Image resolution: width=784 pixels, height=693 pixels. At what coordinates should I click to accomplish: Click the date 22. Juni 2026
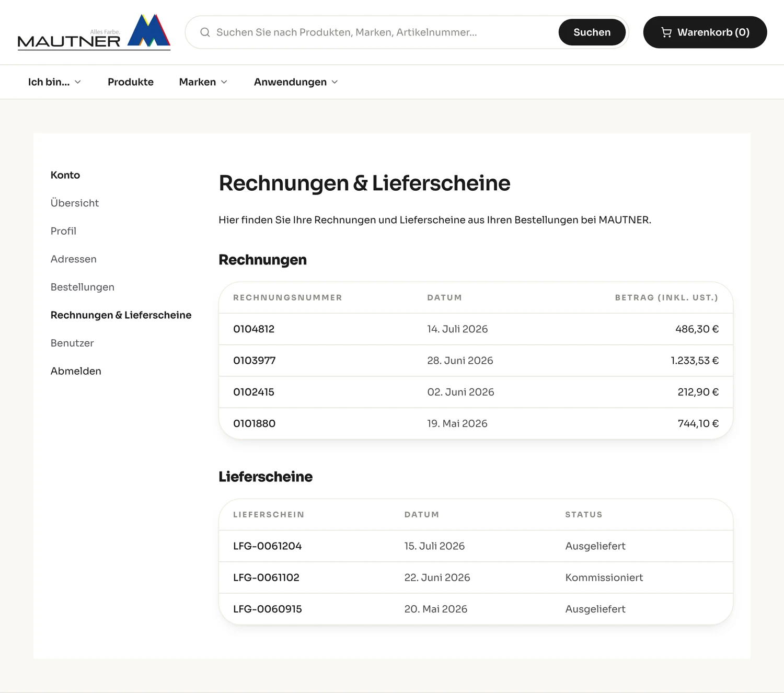click(x=437, y=577)
